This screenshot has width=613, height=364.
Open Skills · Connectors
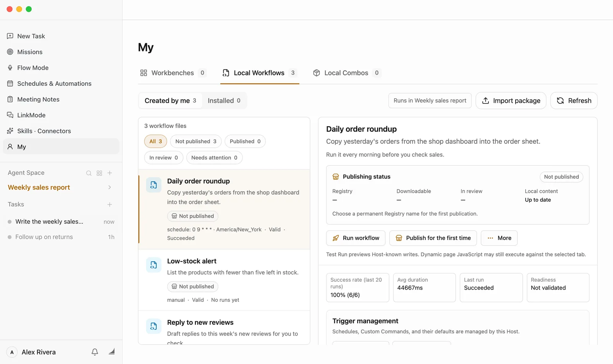click(61, 131)
